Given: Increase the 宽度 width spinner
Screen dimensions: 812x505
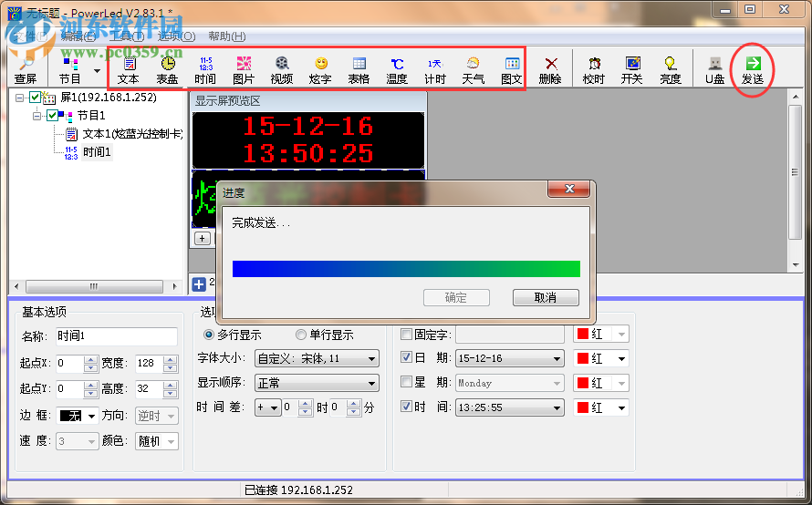Looking at the screenshot, I should [171, 359].
